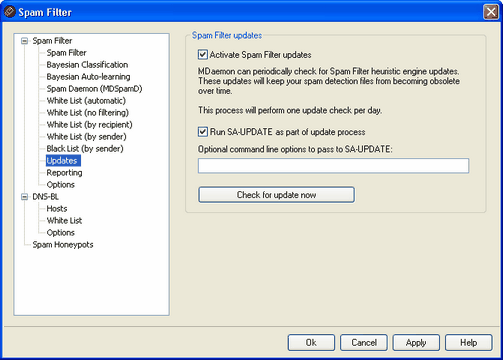Click the Cancel button
The image size is (503, 360).
[364, 343]
